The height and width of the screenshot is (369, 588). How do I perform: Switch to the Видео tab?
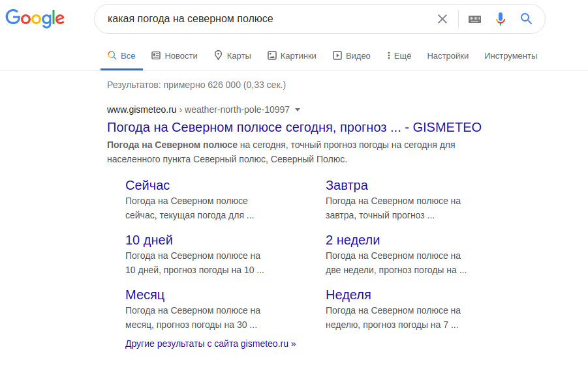pos(351,56)
